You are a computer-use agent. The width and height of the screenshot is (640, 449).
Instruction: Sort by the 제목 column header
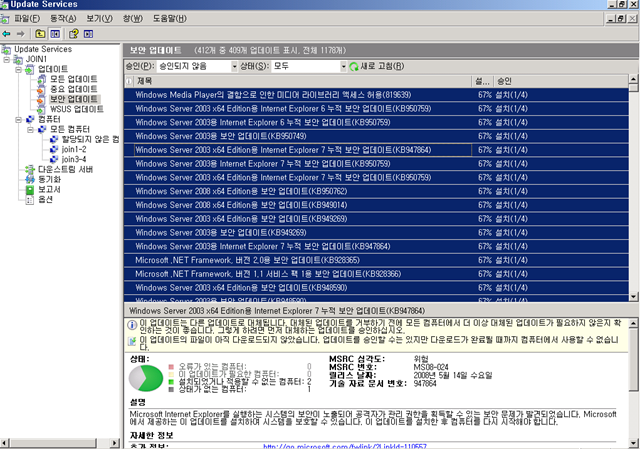click(302, 81)
